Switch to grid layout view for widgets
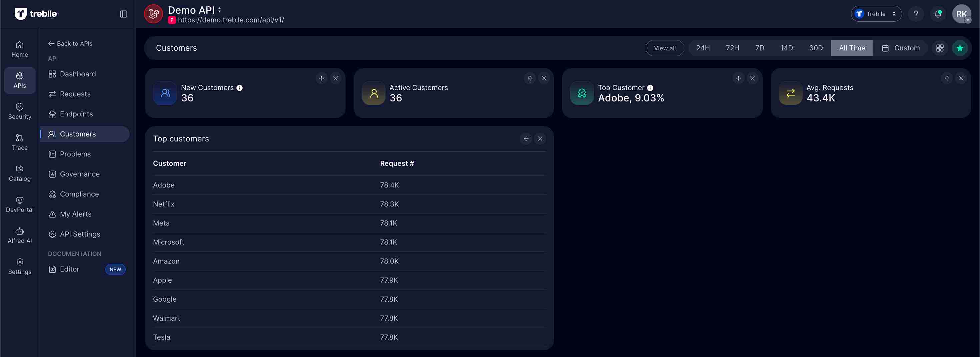Image resolution: width=980 pixels, height=357 pixels. (940, 48)
